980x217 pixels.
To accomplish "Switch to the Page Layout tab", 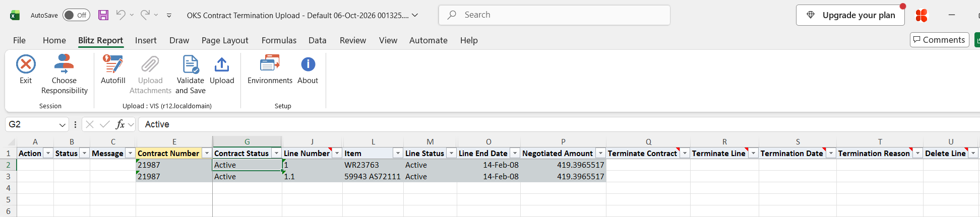I will point(225,40).
